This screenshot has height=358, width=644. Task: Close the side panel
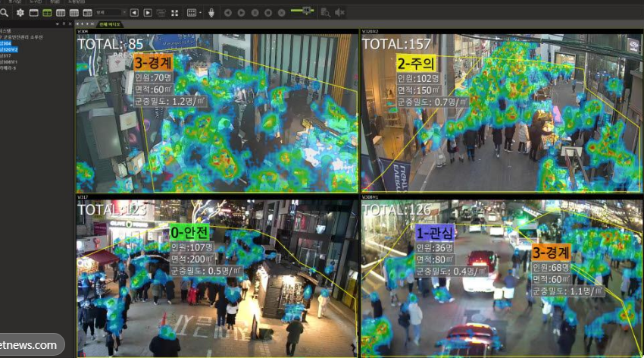tap(70, 24)
